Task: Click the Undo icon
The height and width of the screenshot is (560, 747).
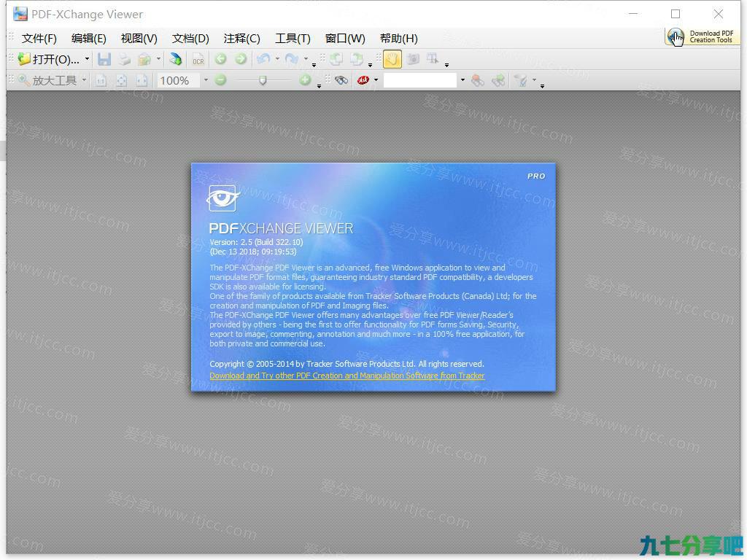Action: (263, 59)
